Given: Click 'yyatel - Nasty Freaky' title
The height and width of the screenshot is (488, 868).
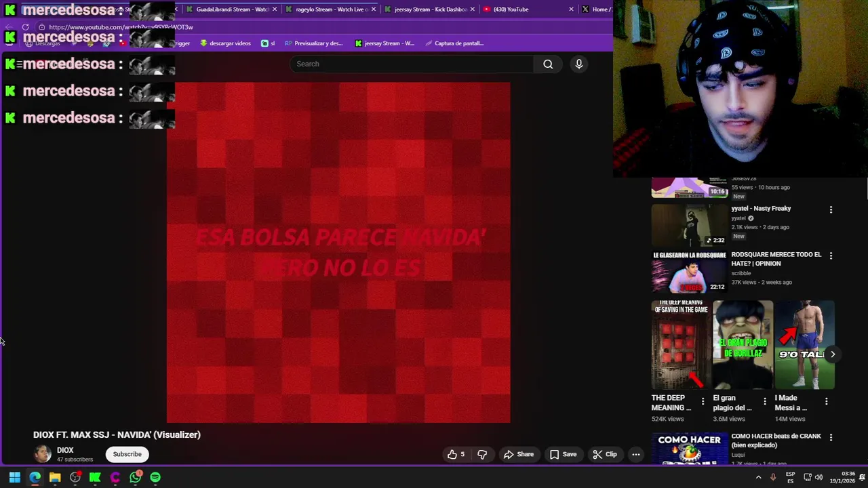Looking at the screenshot, I should 761,209.
